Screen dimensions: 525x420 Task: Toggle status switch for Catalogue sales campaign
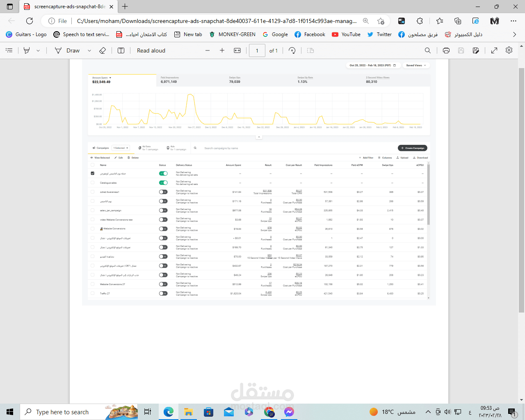[x=163, y=183]
